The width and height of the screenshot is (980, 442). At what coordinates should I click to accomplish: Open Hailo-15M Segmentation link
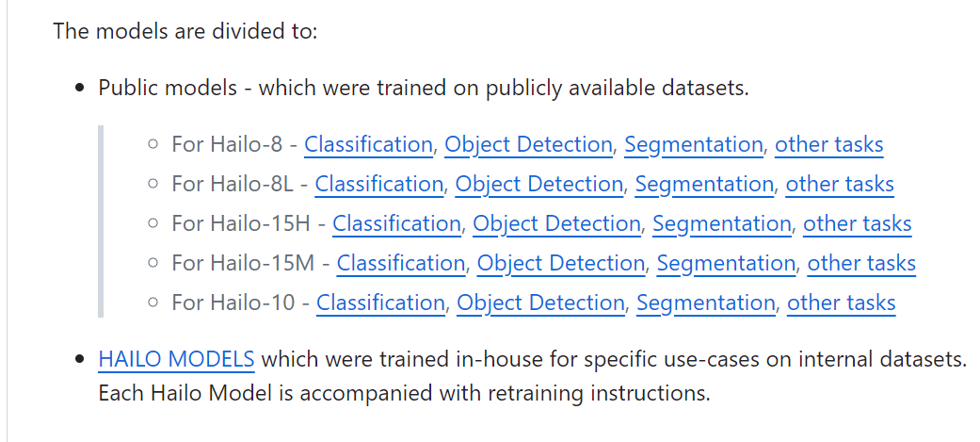pyautogui.click(x=726, y=263)
